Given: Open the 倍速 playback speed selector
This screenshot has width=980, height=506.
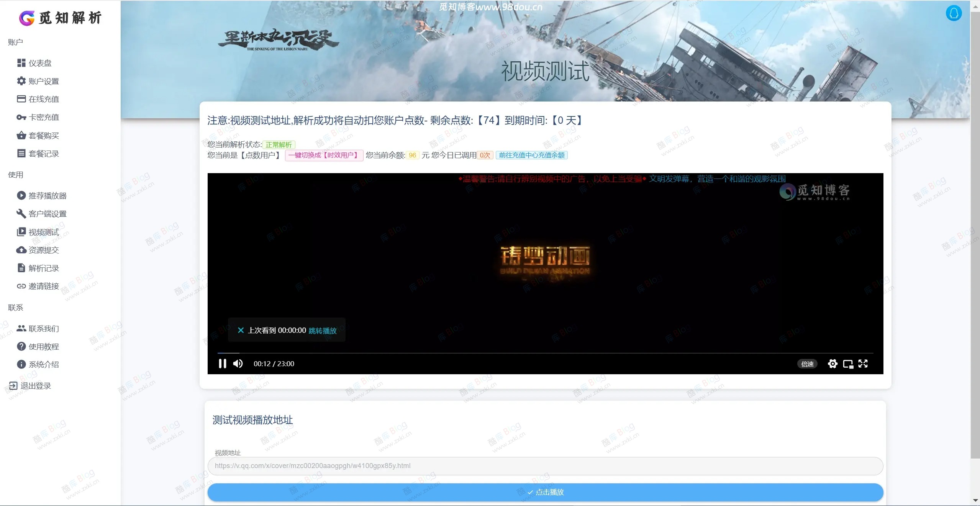Looking at the screenshot, I should (807, 364).
